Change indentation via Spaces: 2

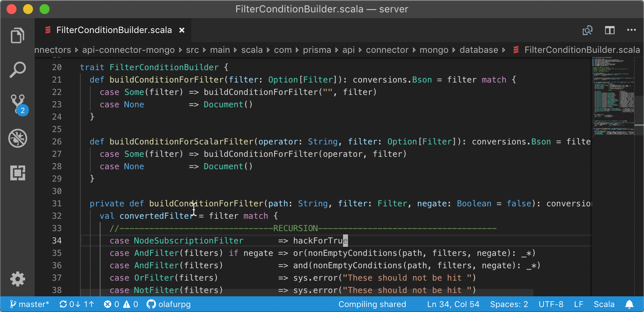pyautogui.click(x=509, y=305)
